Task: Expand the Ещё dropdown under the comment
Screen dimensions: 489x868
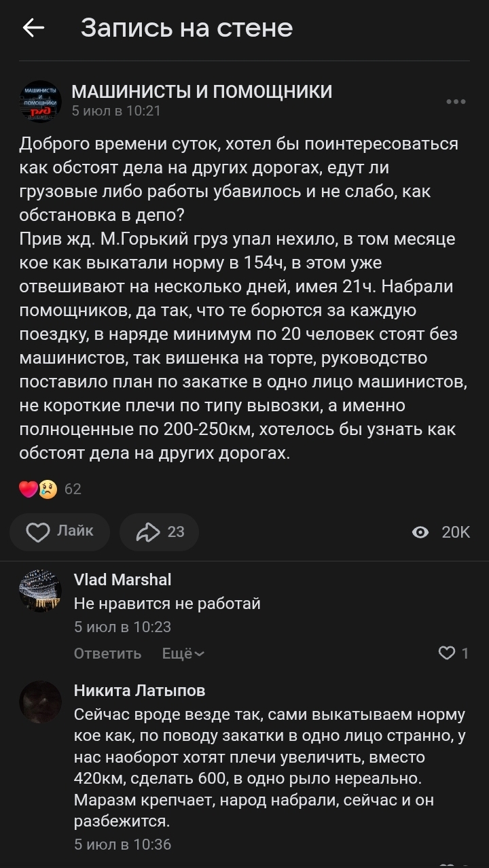Action: 183,653
